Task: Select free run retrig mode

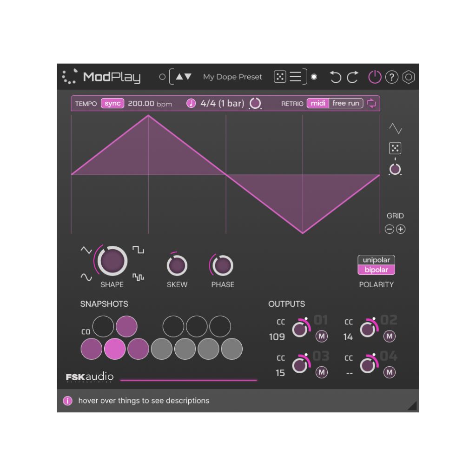Action: point(346,103)
